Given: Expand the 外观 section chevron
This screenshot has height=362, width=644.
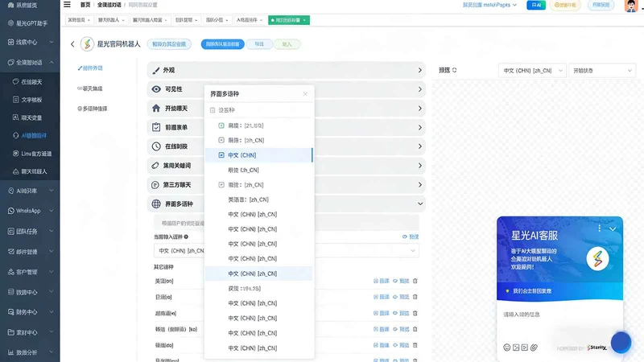Looking at the screenshot, I should [x=419, y=70].
